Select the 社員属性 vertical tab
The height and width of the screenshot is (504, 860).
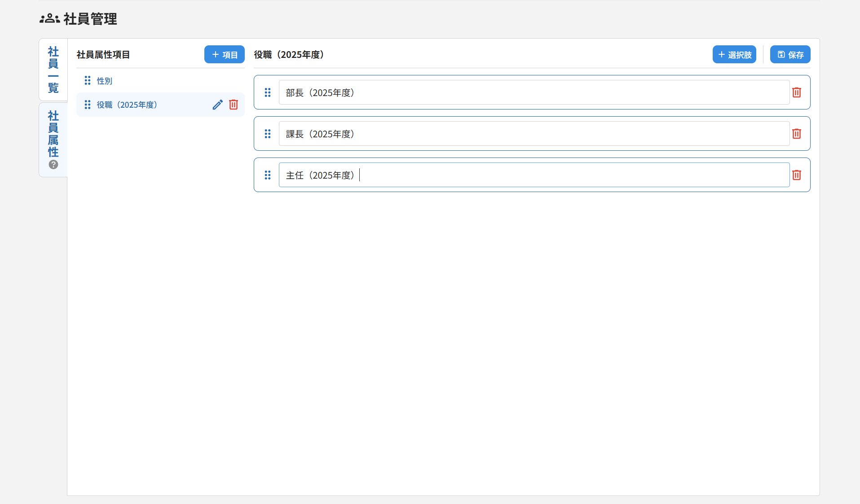click(x=53, y=134)
